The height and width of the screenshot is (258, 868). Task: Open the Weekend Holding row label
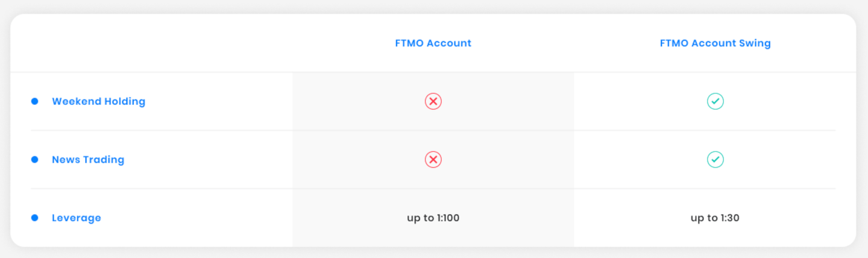[98, 101]
